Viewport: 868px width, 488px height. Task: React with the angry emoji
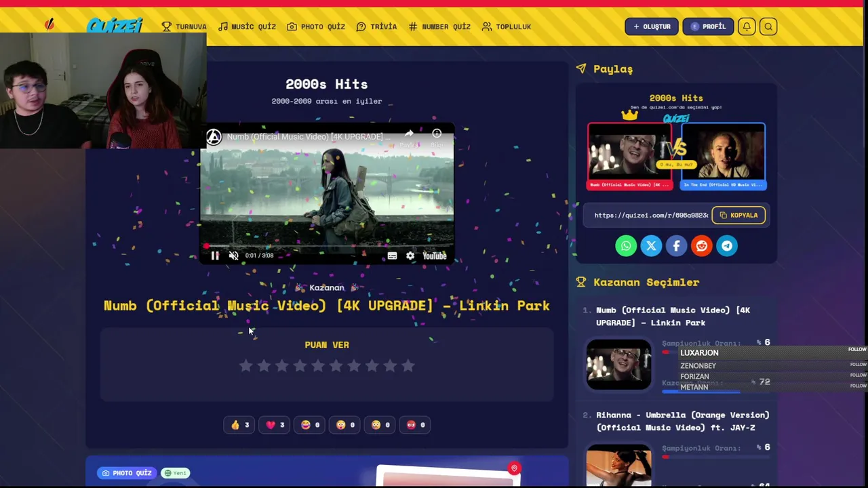[416, 425]
